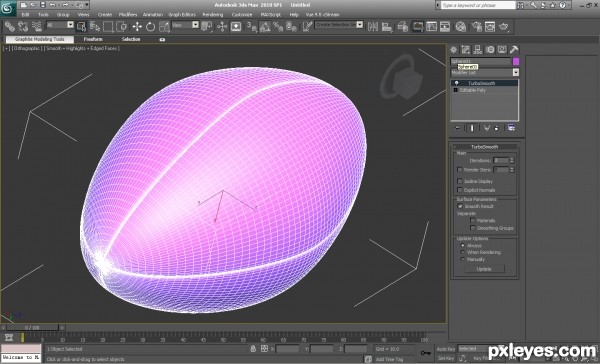Click the Align tool icon
This screenshot has height=364, width=600.
387,26
